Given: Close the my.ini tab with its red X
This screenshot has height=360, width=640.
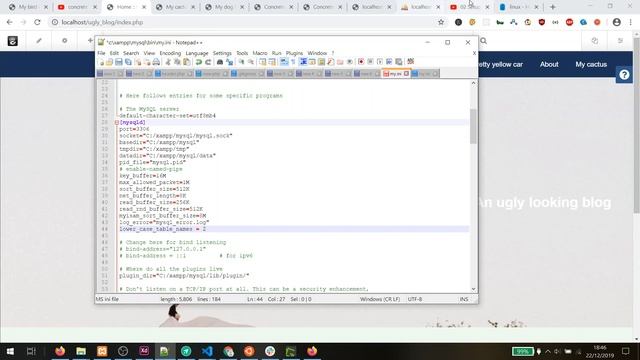Looking at the screenshot, I should 407,74.
